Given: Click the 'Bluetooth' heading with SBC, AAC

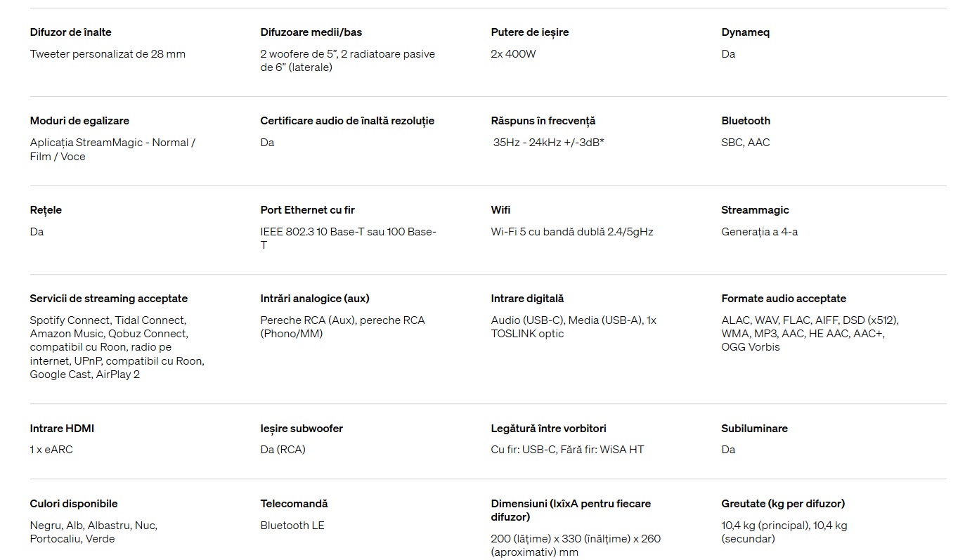Looking at the screenshot, I should 746,121.
